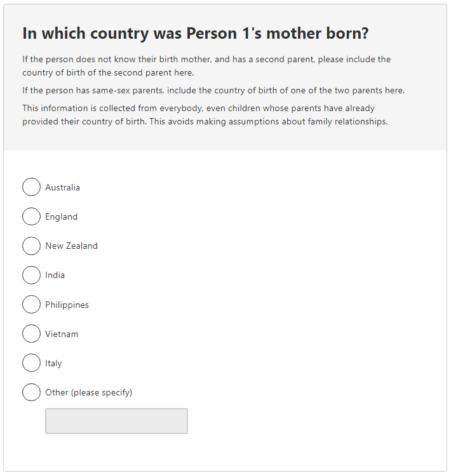Click the "Australia" label text
The width and height of the screenshot is (451, 476).
[62, 187]
